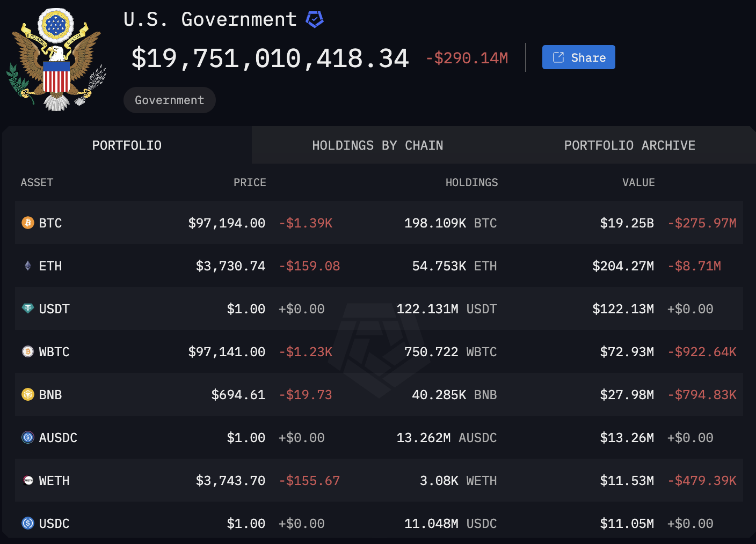Switch to Portfolio Archive tab
The height and width of the screenshot is (544, 756).
[629, 145]
